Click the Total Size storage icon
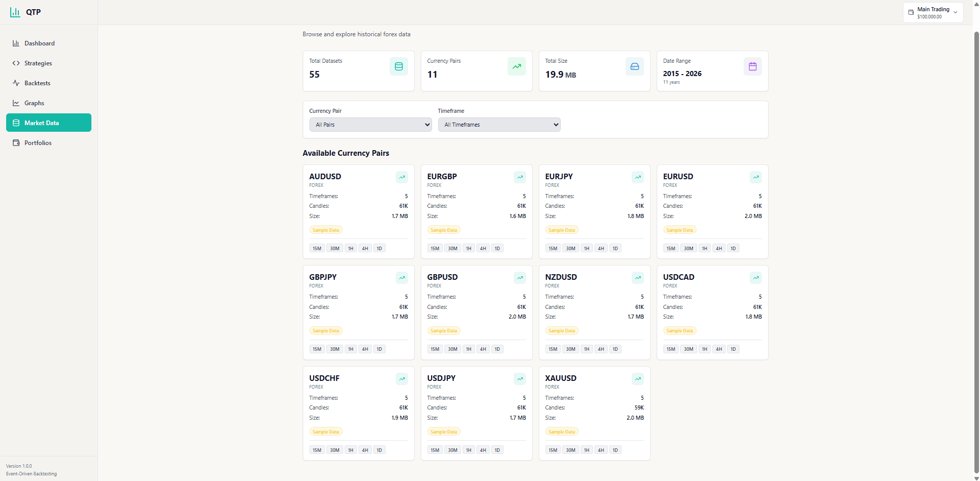 point(635,66)
